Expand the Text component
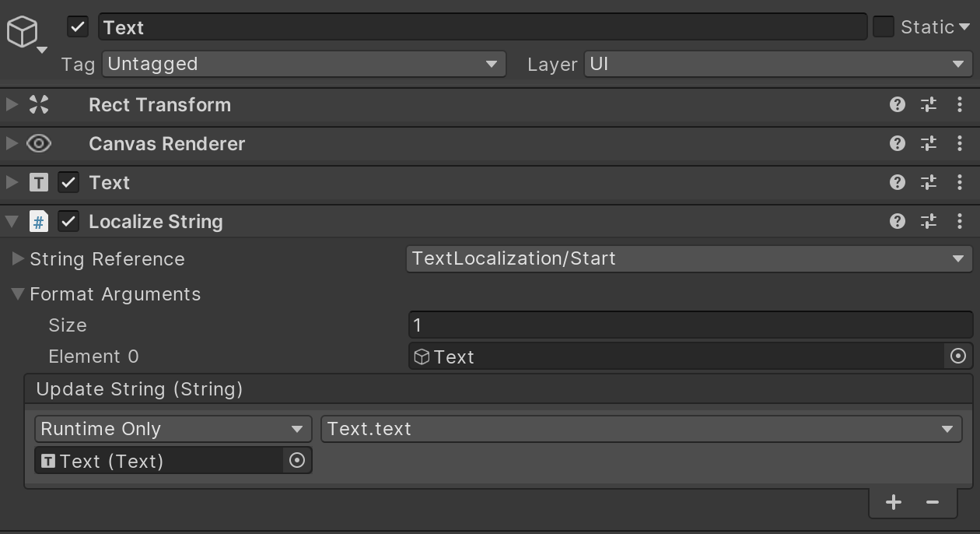 click(12, 182)
